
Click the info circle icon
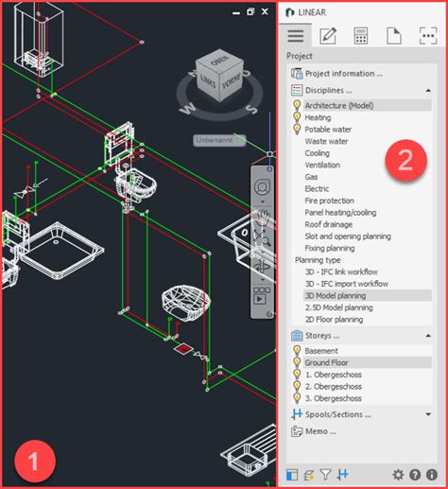pyautogui.click(x=432, y=474)
